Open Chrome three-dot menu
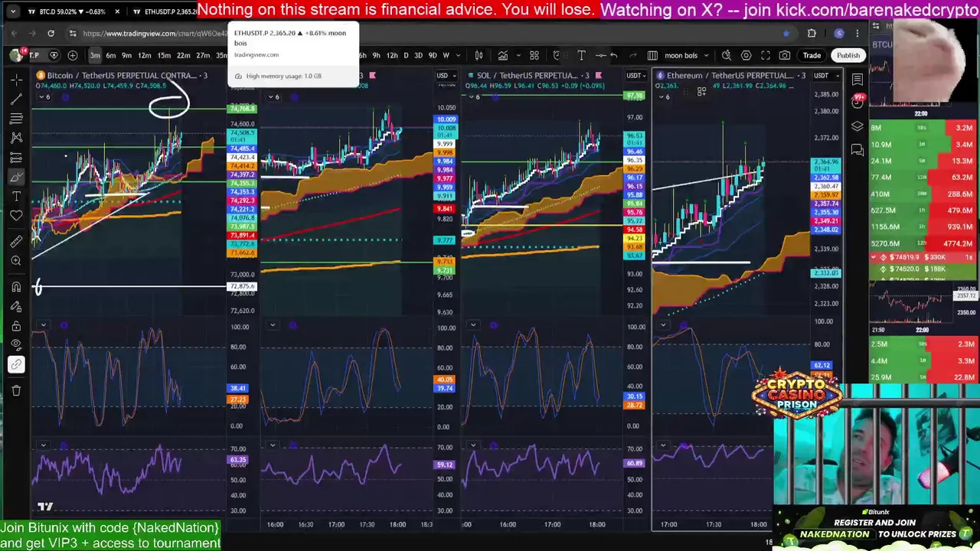 (857, 34)
